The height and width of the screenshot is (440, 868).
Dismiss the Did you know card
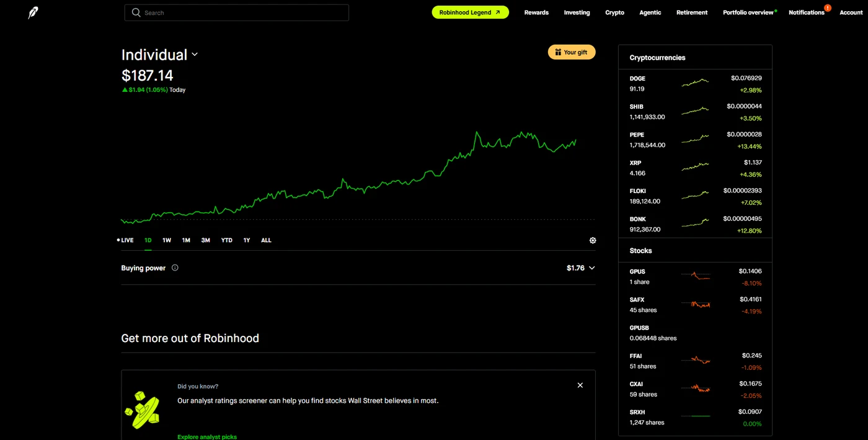(580, 385)
